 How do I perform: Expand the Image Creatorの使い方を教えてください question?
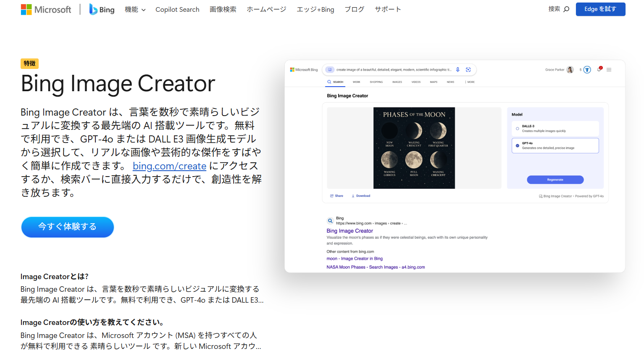coord(92,322)
